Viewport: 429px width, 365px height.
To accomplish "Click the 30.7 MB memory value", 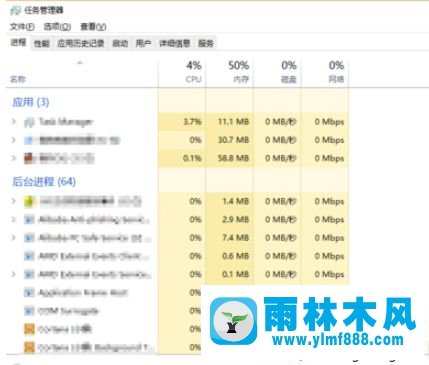I will [233, 140].
